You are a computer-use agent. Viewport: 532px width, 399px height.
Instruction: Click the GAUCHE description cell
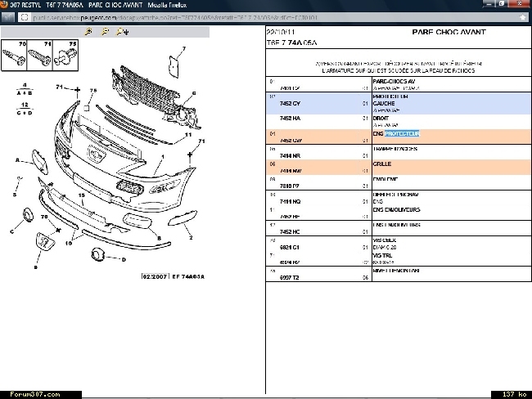click(x=384, y=103)
